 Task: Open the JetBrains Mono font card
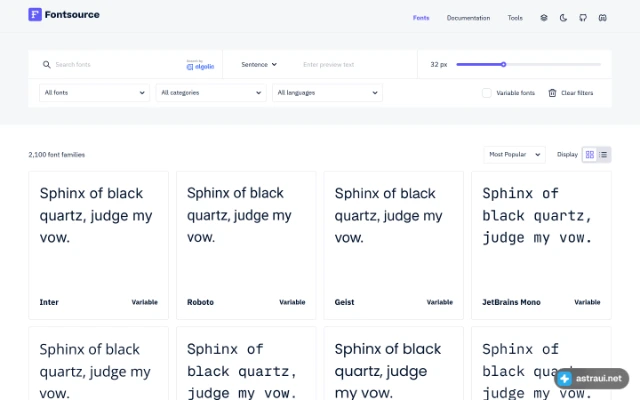(x=541, y=245)
